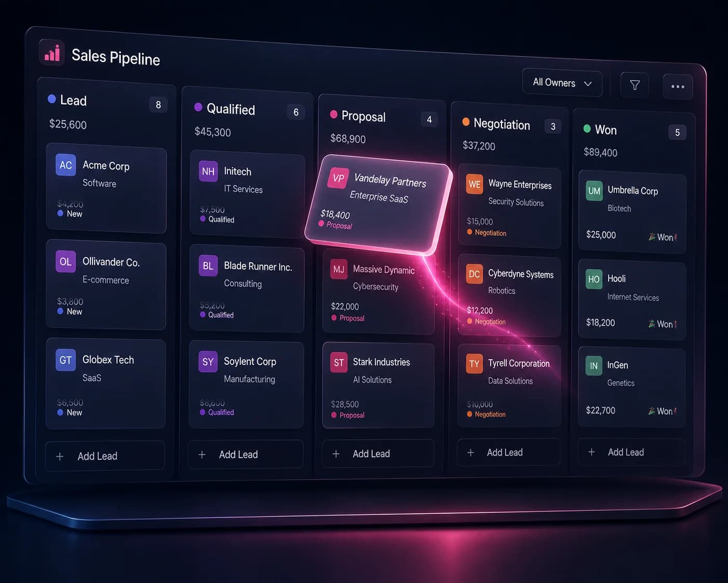Click the Won column count badge 5

coord(677,132)
